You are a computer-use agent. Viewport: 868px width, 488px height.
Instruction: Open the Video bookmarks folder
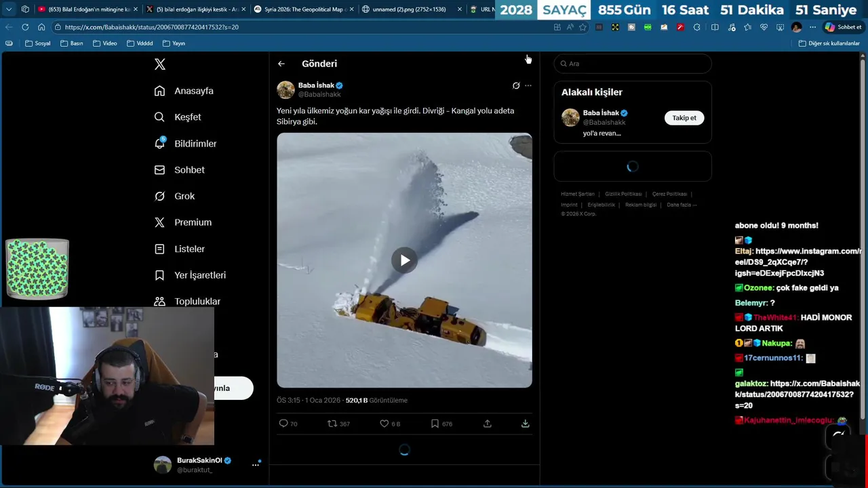click(x=105, y=43)
